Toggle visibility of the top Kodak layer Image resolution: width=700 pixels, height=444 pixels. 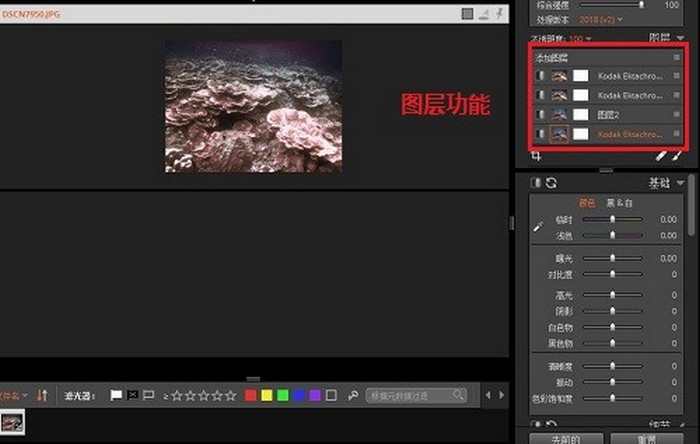[x=541, y=76]
